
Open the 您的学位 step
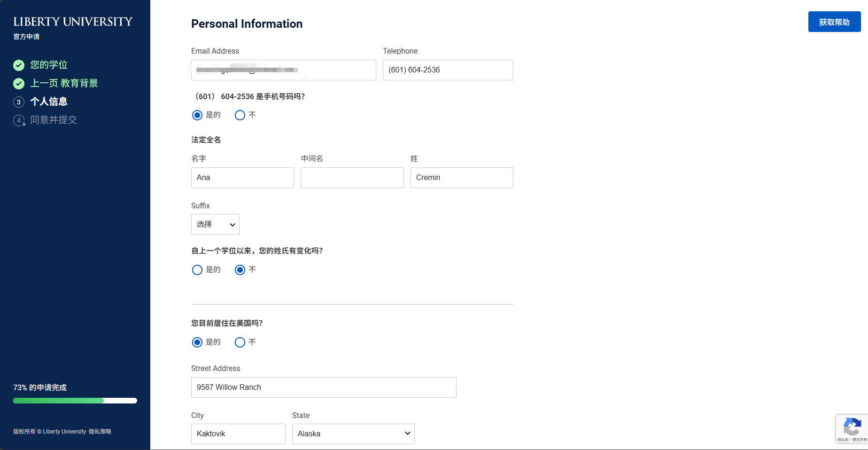(49, 65)
